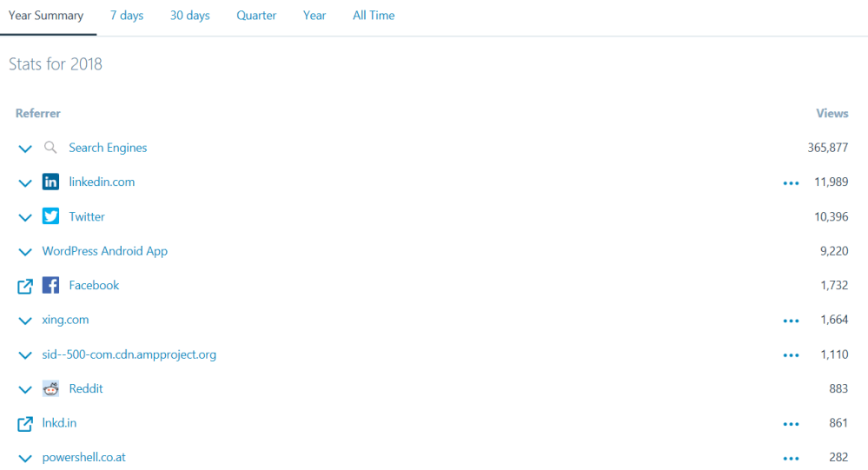Expand the Search Engines referrer row
Image resolution: width=868 pixels, height=470 pixels.
[x=25, y=149]
